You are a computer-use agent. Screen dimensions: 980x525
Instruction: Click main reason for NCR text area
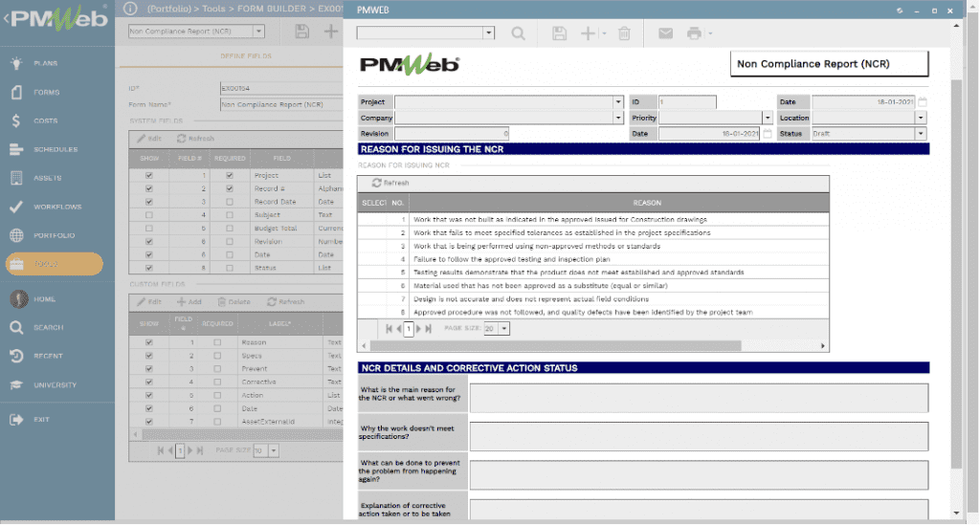(699, 398)
